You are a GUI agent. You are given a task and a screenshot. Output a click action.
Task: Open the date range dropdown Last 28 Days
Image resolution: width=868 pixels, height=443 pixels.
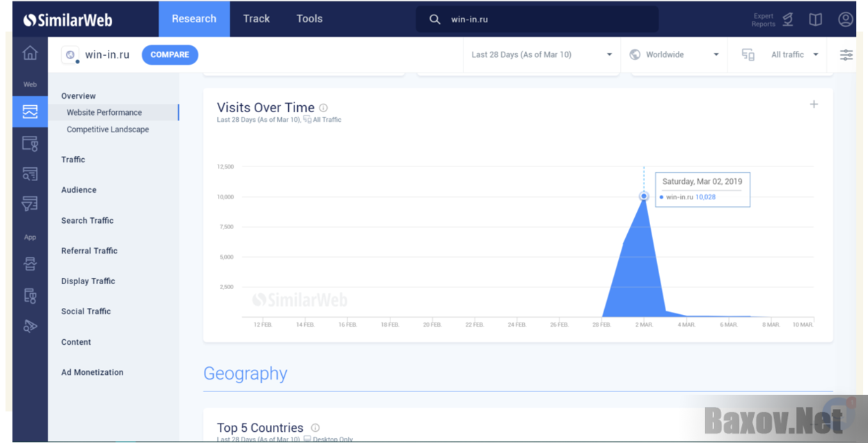pyautogui.click(x=542, y=54)
